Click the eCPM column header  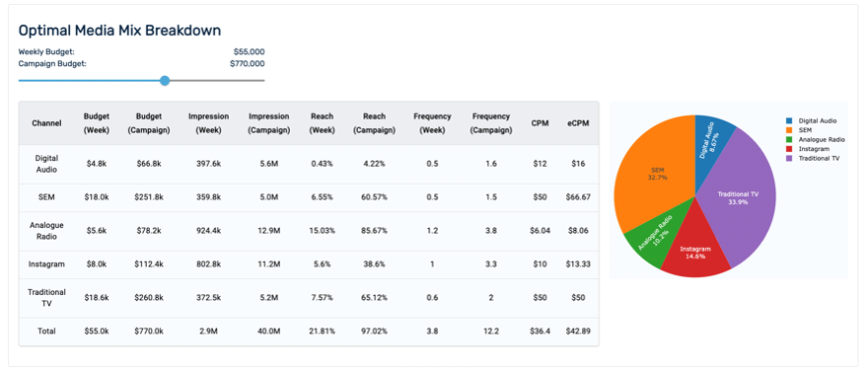point(578,123)
